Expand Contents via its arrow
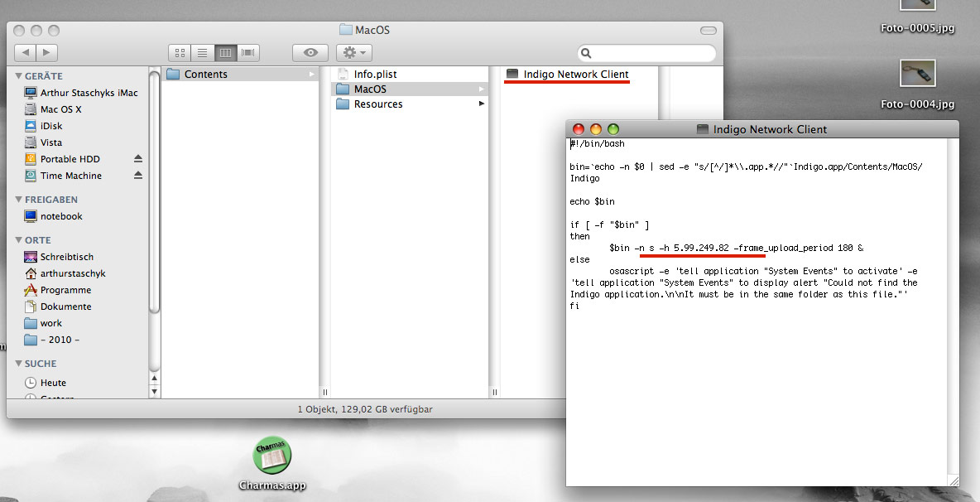 pos(311,75)
